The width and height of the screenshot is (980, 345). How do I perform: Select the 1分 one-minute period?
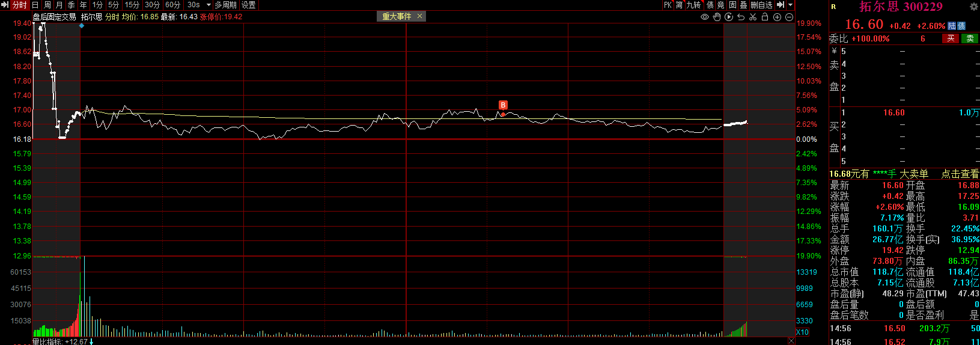click(x=97, y=5)
